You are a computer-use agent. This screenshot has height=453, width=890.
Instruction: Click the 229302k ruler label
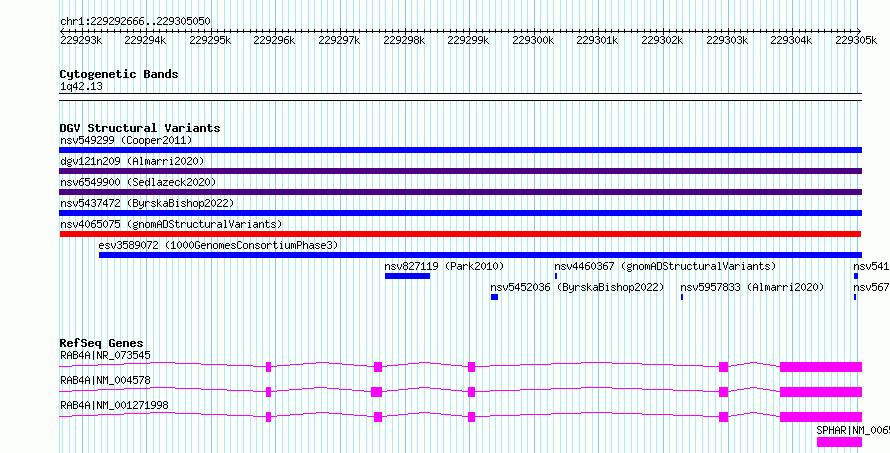662,40
